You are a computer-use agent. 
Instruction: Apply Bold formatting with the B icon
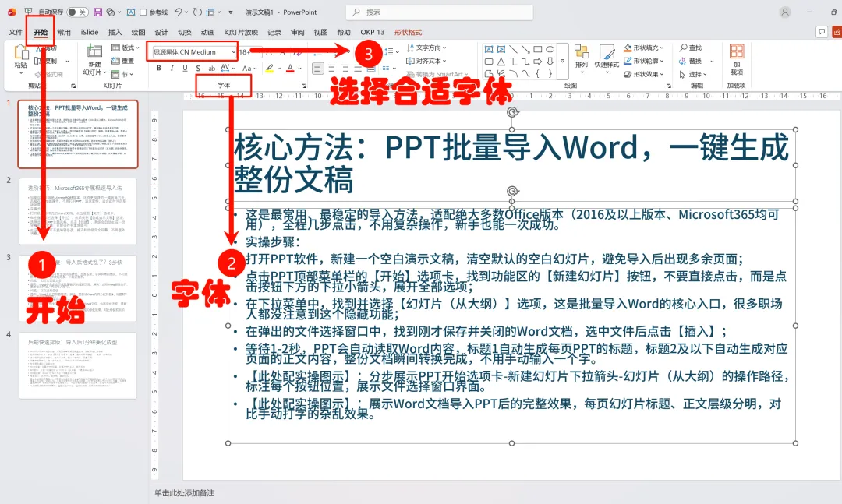click(x=159, y=69)
